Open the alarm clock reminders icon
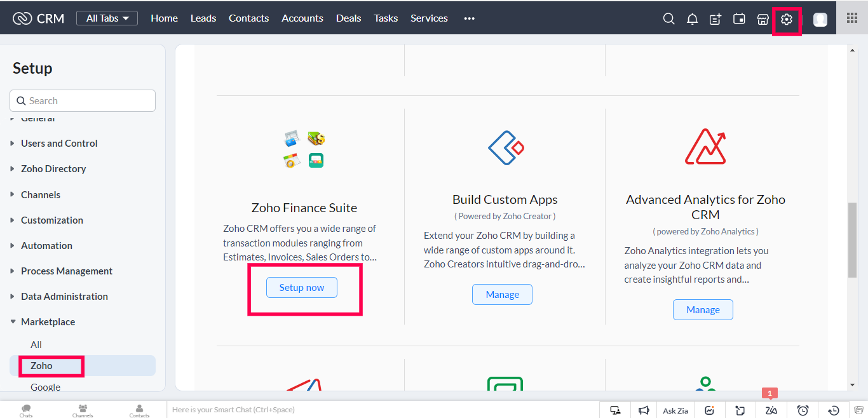Viewport: 868px width, 418px height. 803,410
